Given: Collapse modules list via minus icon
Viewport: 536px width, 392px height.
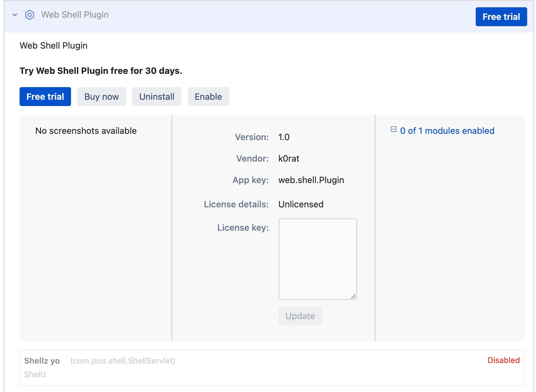Looking at the screenshot, I should pyautogui.click(x=393, y=129).
